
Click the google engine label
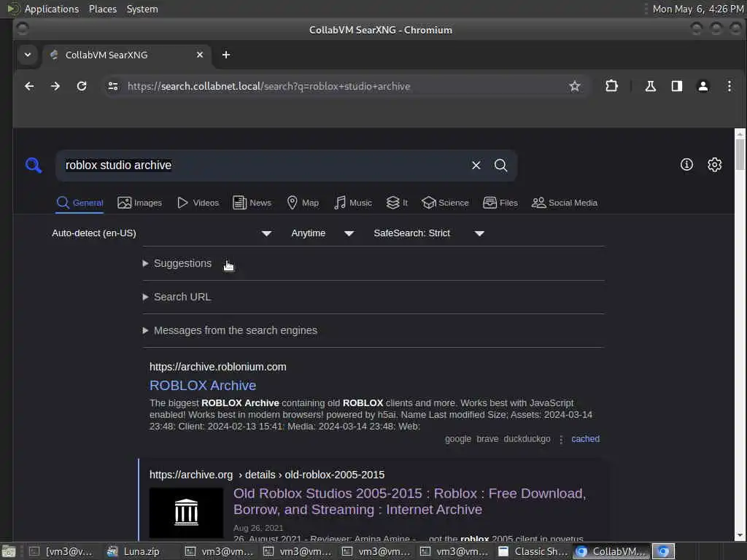458,439
